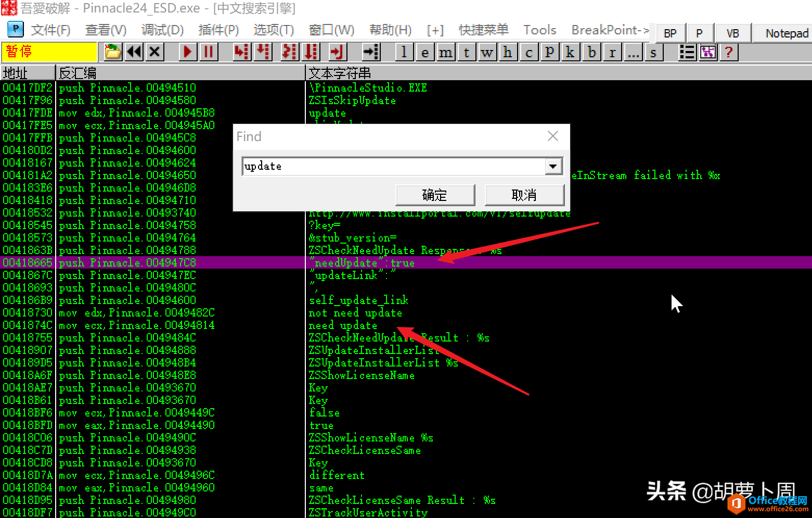Open the 帮助(H) menu
812x518 pixels.
pyautogui.click(x=391, y=30)
